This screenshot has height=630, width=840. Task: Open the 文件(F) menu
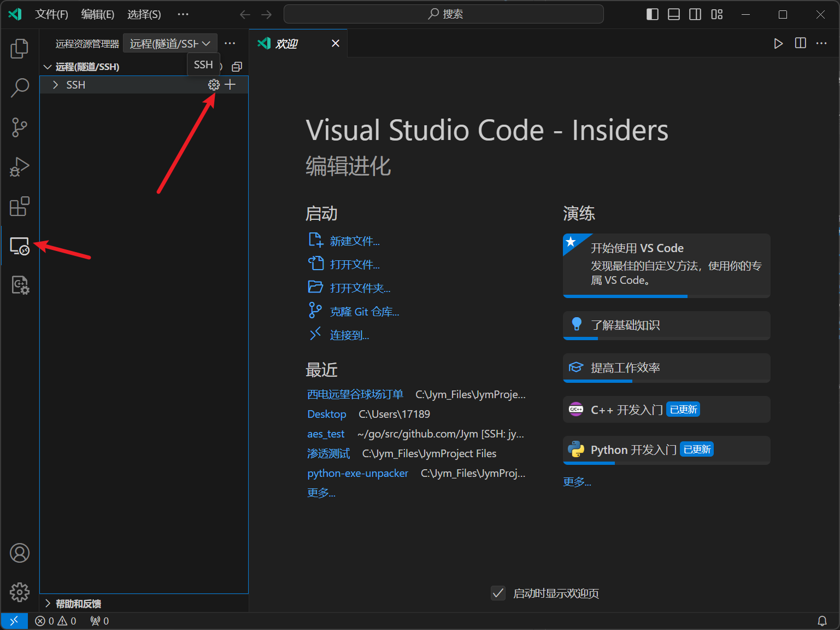[x=51, y=14]
